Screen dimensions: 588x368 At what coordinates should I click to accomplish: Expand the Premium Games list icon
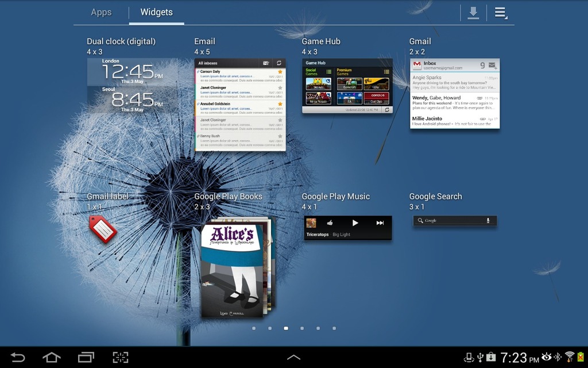[x=386, y=72]
